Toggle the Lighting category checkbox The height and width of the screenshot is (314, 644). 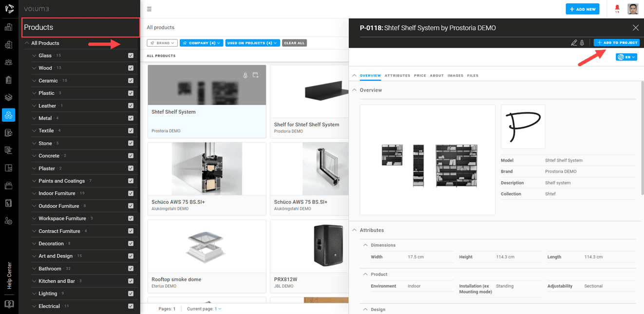[x=131, y=294]
